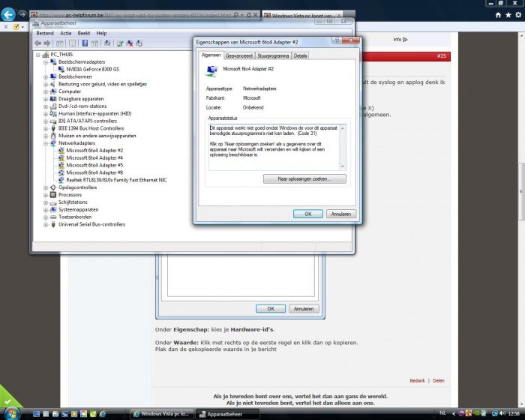Viewport: 525px width, 420px height.
Task: Click the browser Forward button
Action: (x=22, y=14)
